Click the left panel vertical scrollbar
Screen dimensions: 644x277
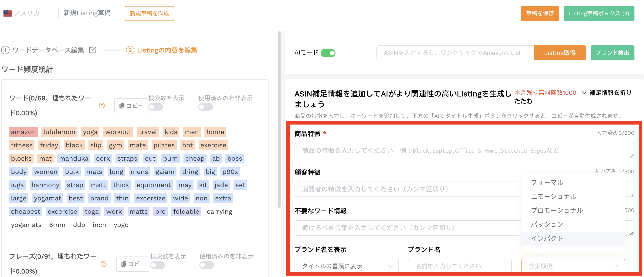click(279, 119)
